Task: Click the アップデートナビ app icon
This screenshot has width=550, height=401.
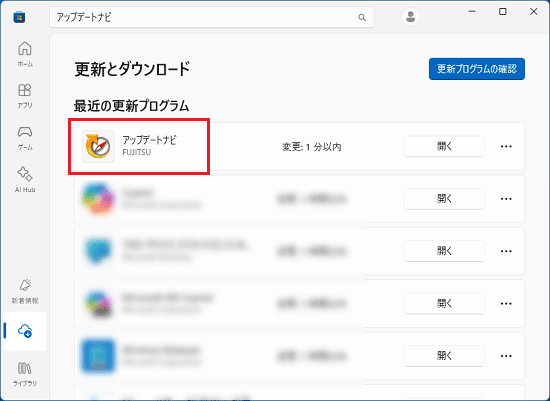Action: pyautogui.click(x=98, y=146)
